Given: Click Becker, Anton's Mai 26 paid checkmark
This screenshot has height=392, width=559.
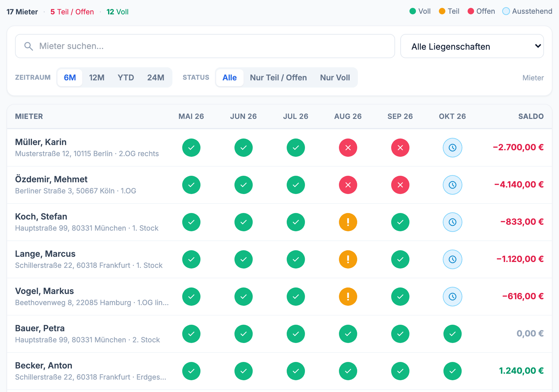Looking at the screenshot, I should pyautogui.click(x=191, y=371).
